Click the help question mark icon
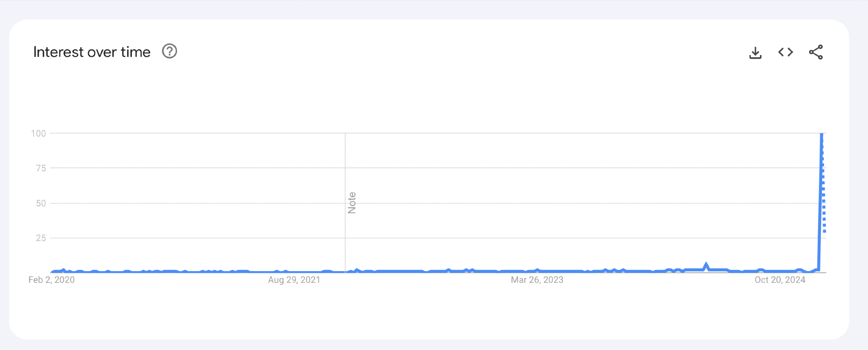Screen dimensions: 868x350 169,52
